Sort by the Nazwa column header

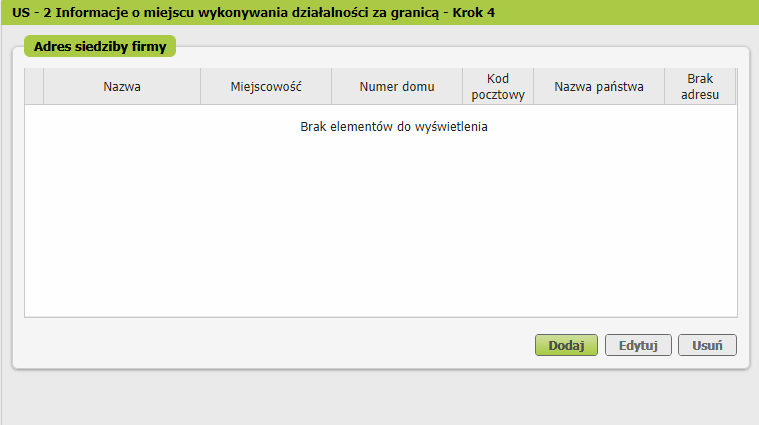point(122,87)
